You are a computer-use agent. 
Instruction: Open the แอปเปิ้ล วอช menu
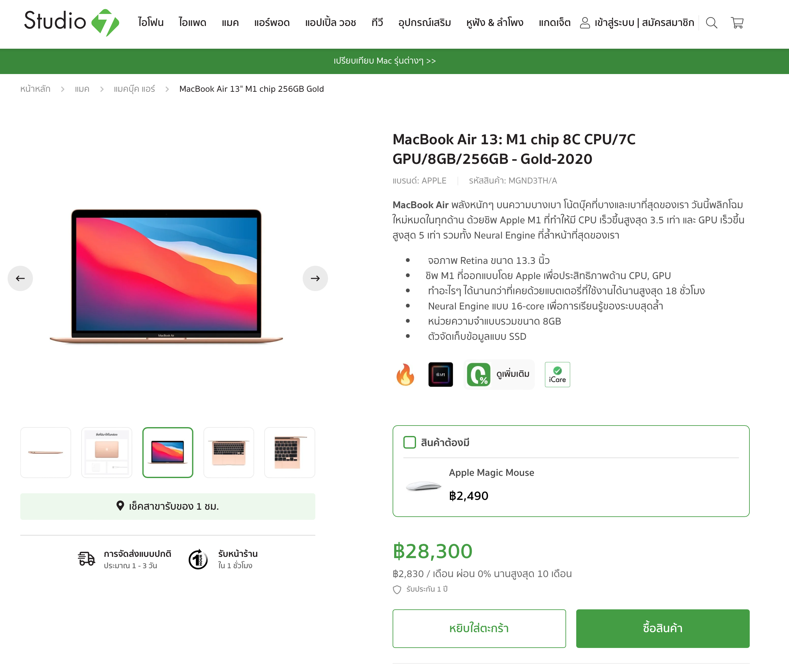coord(330,23)
